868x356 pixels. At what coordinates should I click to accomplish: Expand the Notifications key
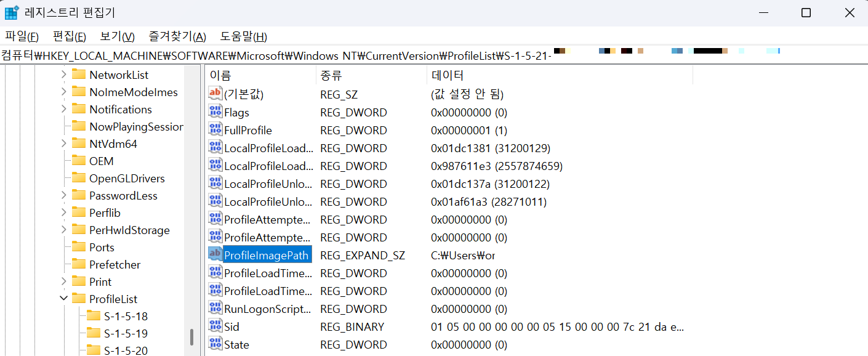point(63,109)
